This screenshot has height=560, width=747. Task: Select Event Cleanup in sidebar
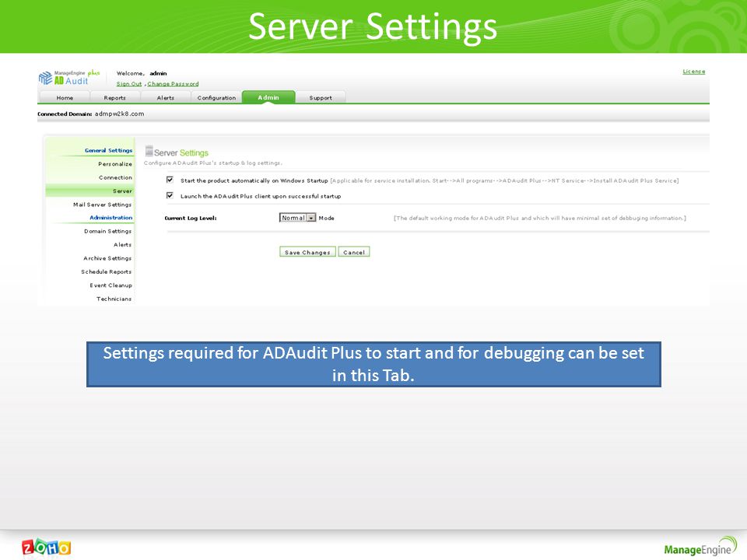tap(110, 285)
